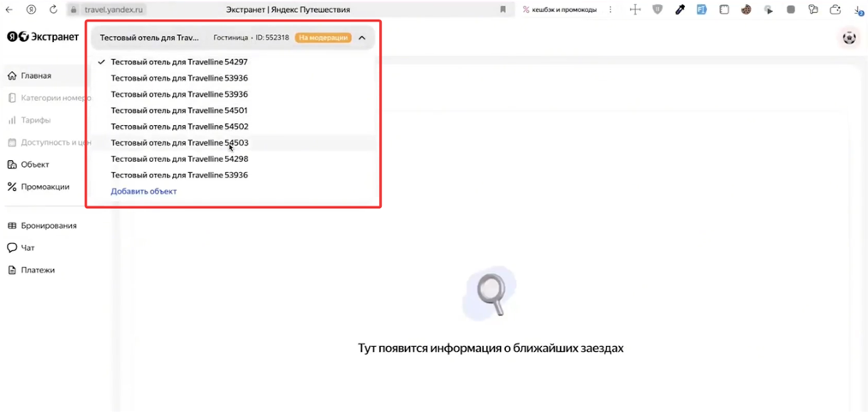Click the notepad extension icon

(x=723, y=9)
